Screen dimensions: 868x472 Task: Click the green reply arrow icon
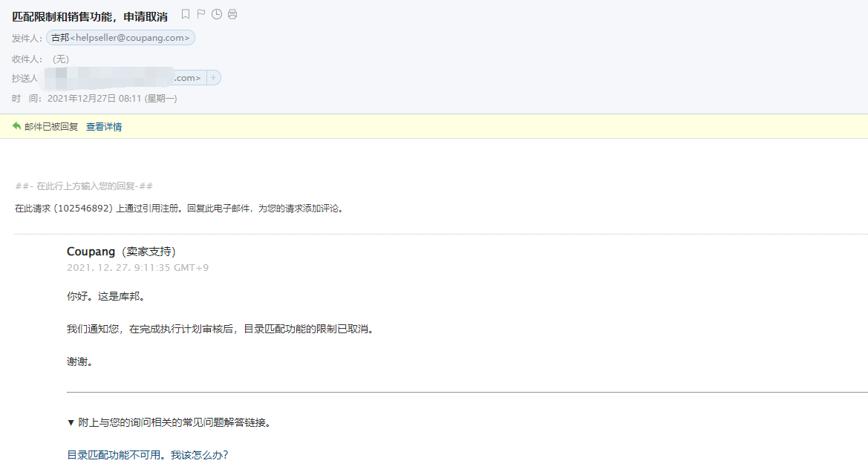click(x=16, y=126)
